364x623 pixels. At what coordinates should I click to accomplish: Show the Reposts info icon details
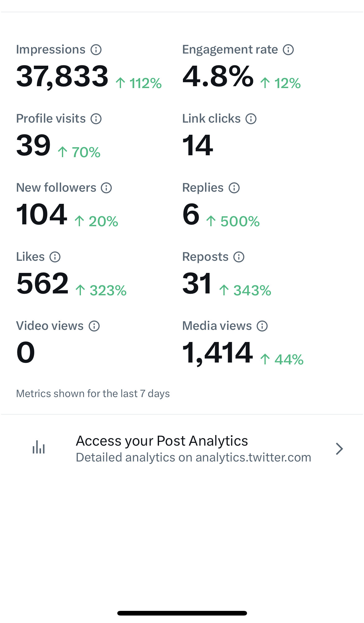[239, 257]
